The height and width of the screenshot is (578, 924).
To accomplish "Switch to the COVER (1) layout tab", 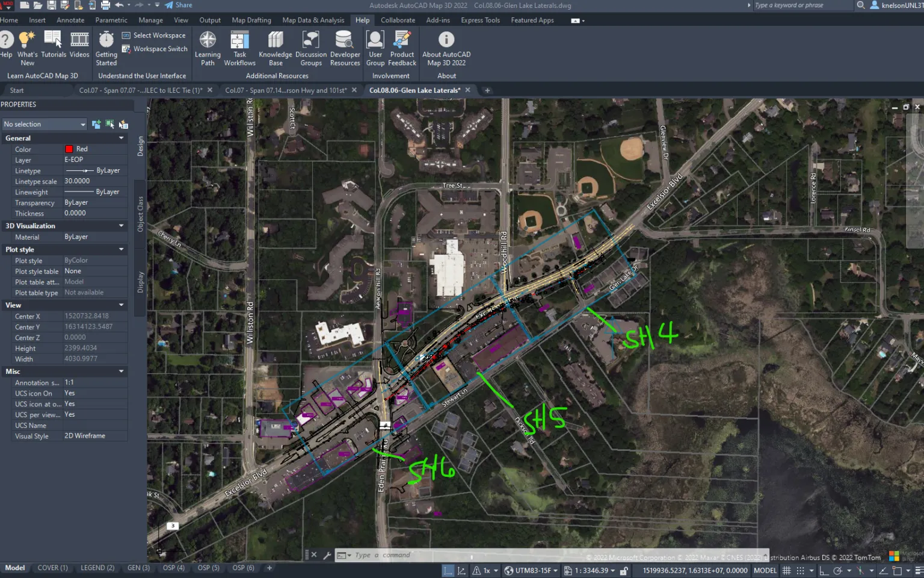I will [x=52, y=568].
